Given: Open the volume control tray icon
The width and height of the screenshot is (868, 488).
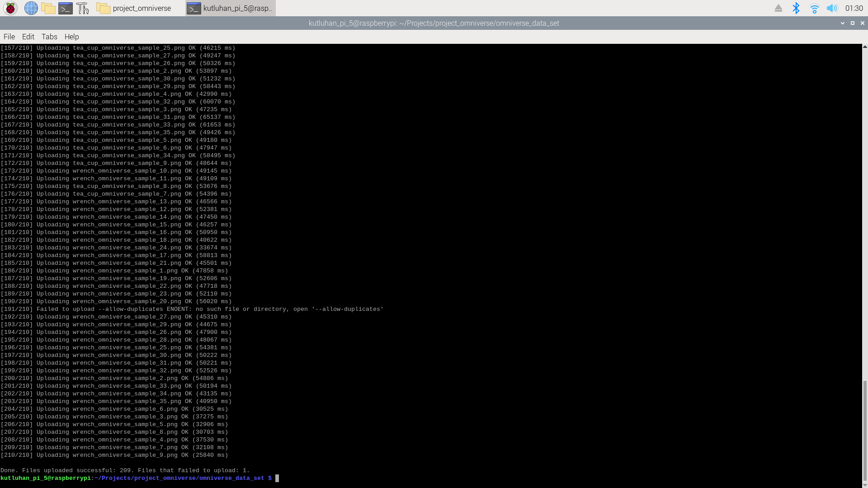Looking at the screenshot, I should [832, 8].
